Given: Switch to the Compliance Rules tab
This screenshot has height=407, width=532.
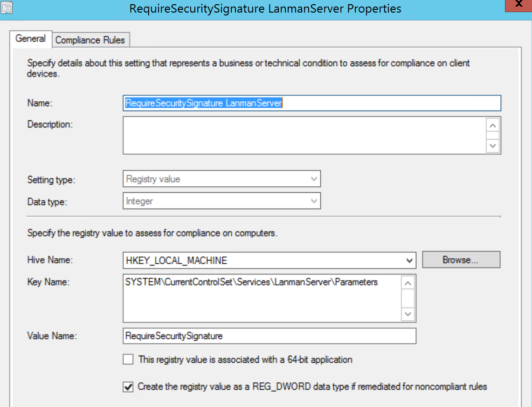Looking at the screenshot, I should tap(90, 40).
